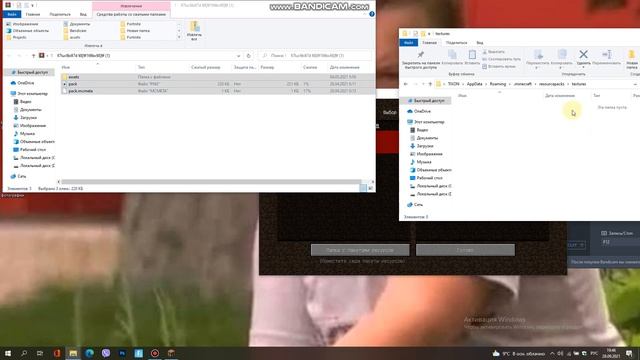Choose Projects extract destination in ribbon

tap(17, 37)
